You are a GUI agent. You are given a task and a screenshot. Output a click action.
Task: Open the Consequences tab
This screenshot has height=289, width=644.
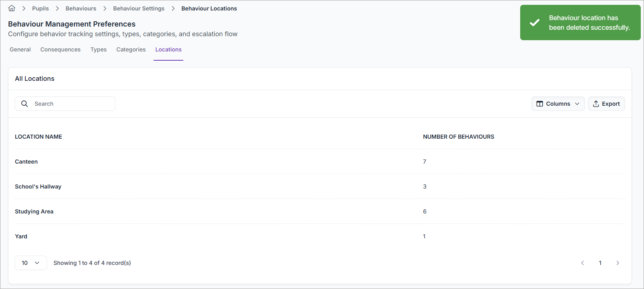60,49
